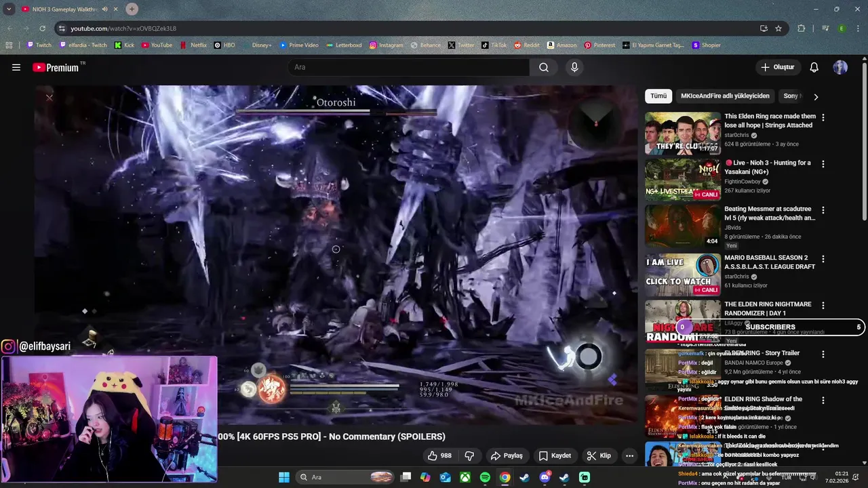Image resolution: width=868 pixels, height=488 pixels.
Task: Open Chrome tab search dropdown
Action: tap(9, 9)
